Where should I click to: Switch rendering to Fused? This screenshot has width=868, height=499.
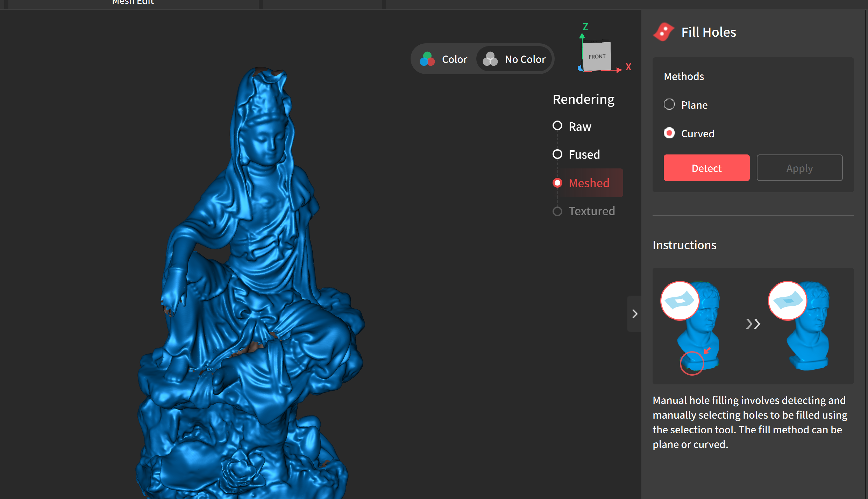tap(557, 154)
